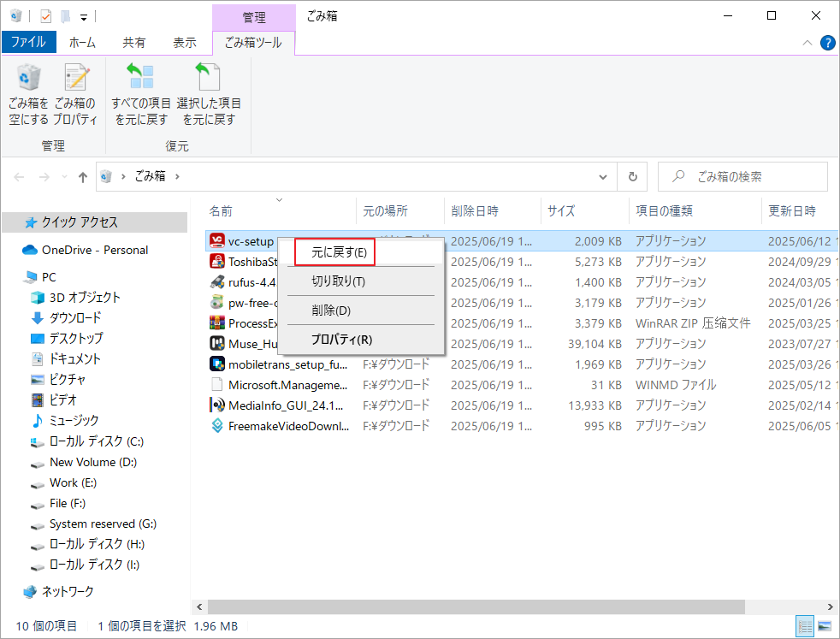Click the properties checkmark icon in title bar
Viewport: 840px width, 639px height.
click(46, 16)
